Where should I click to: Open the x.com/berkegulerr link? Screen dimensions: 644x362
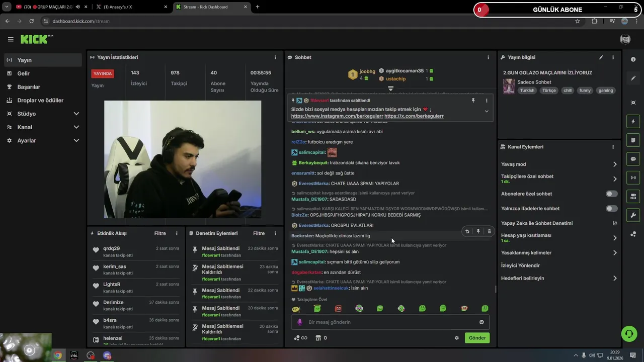[x=414, y=116]
